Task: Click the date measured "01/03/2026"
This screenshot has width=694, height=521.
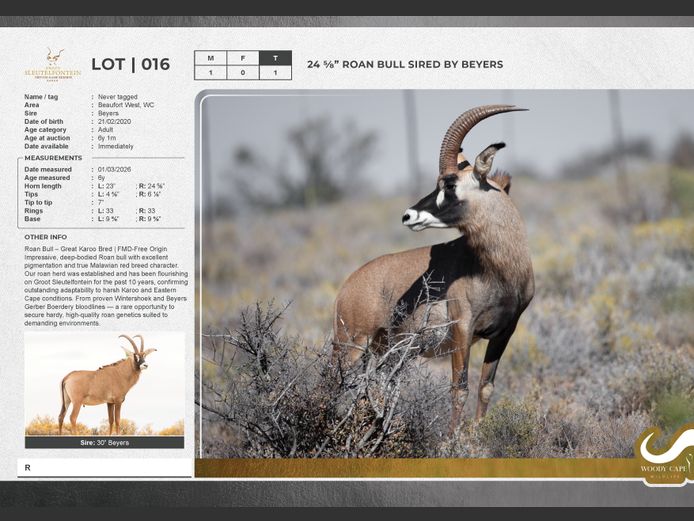Action: click(114, 169)
